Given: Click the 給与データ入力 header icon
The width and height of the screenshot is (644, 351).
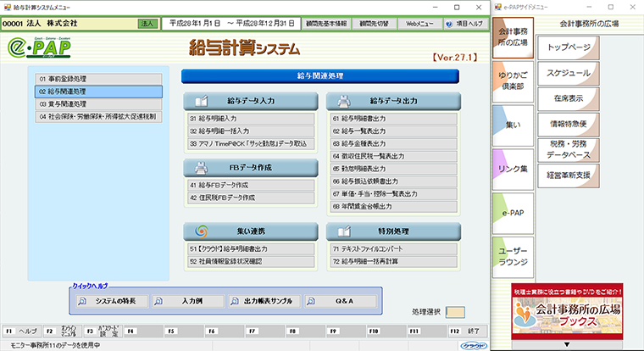Looking at the screenshot, I should coord(202,101).
